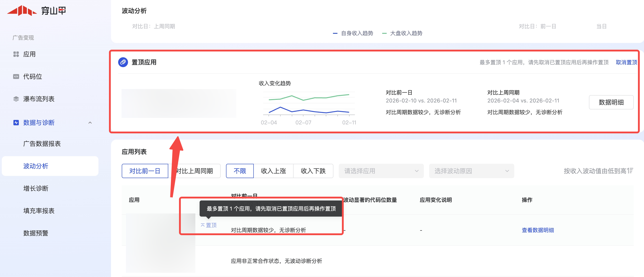Click the 数据与诊断 chart icon
This screenshot has width=644, height=277.
[x=16, y=122]
